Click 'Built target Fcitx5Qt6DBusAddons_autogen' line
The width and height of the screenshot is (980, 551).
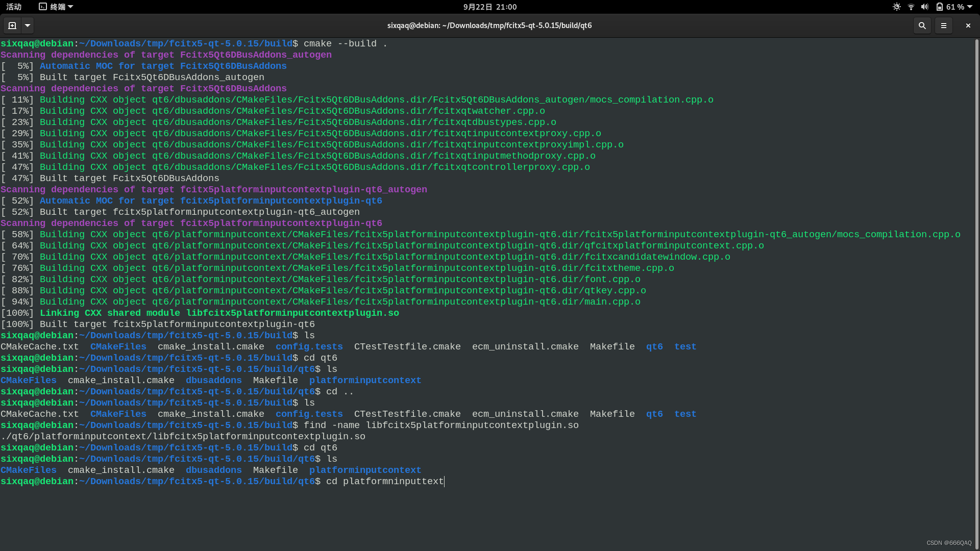tap(133, 78)
